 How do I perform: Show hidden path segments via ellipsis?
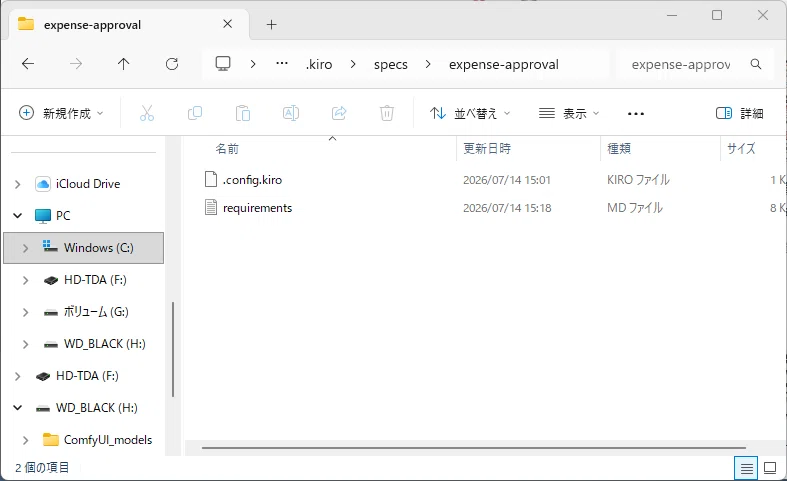(x=282, y=63)
